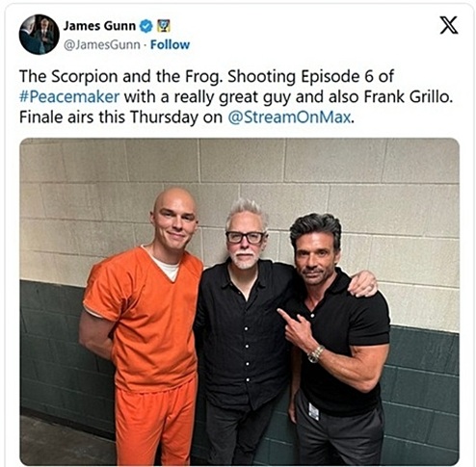Click the blue verified checkmark badge
Image resolution: width=476 pixels, height=467 pixels.
point(146,26)
